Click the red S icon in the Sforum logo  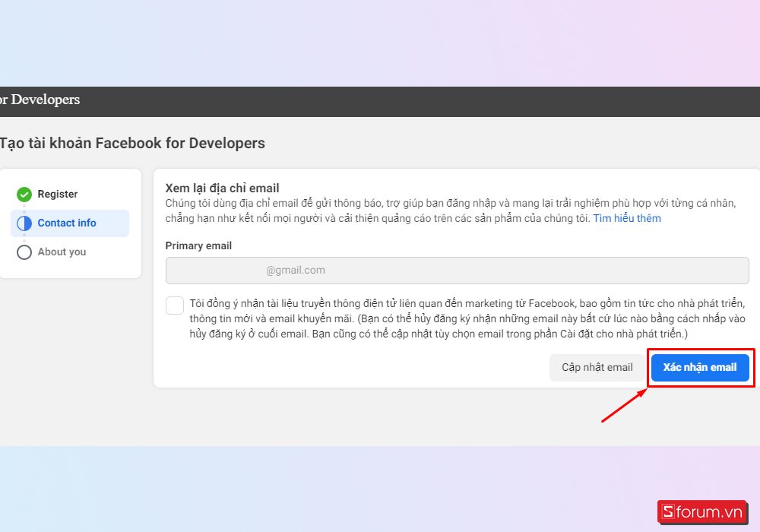669,512
